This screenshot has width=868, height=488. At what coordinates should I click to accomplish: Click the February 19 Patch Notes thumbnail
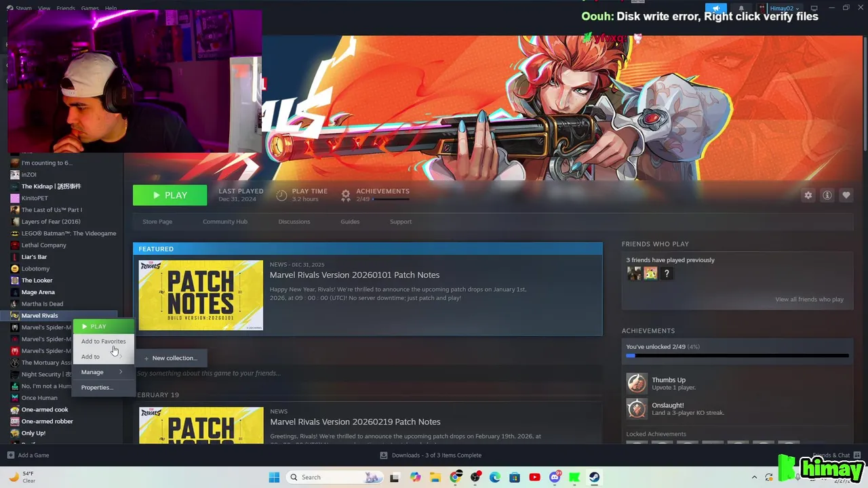(201, 426)
